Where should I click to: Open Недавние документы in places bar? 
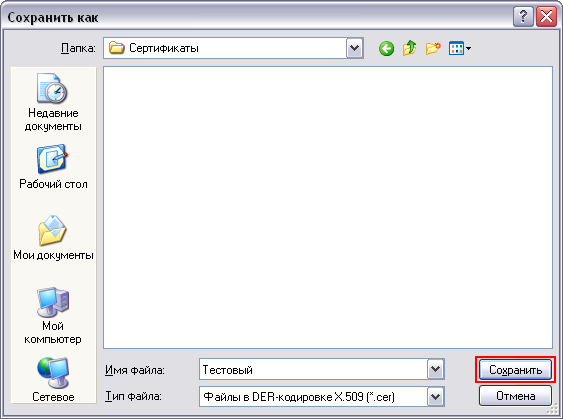click(53, 102)
